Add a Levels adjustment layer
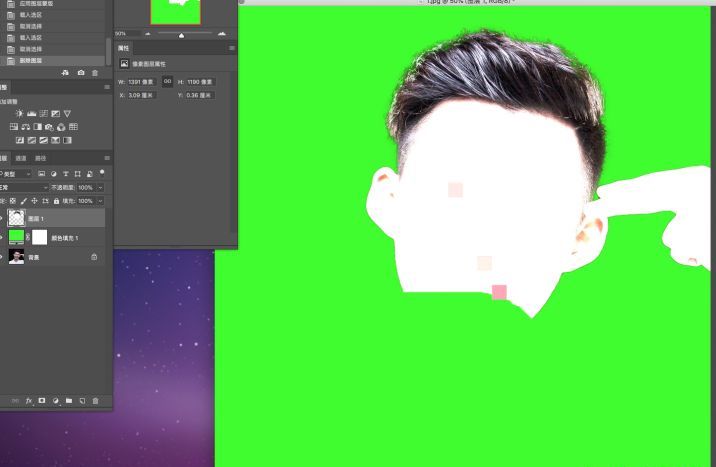This screenshot has width=716, height=467. click(32, 113)
